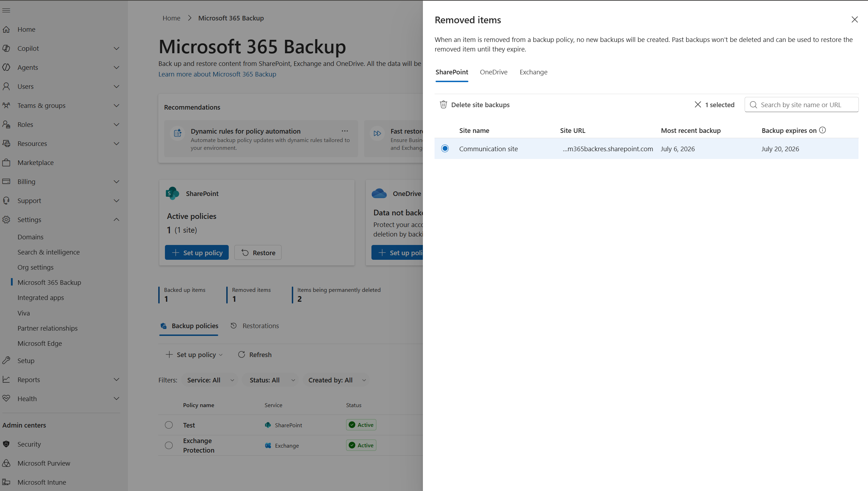Open the Service: All filter dropdown
The width and height of the screenshot is (868, 491).
pos(210,380)
